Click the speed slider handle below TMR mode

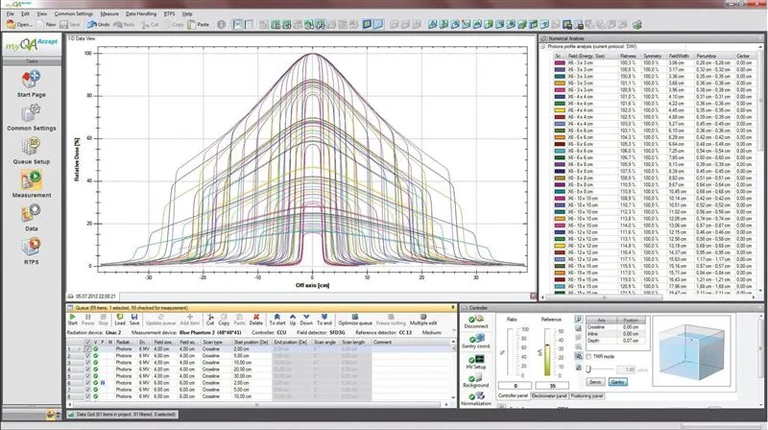click(589, 369)
